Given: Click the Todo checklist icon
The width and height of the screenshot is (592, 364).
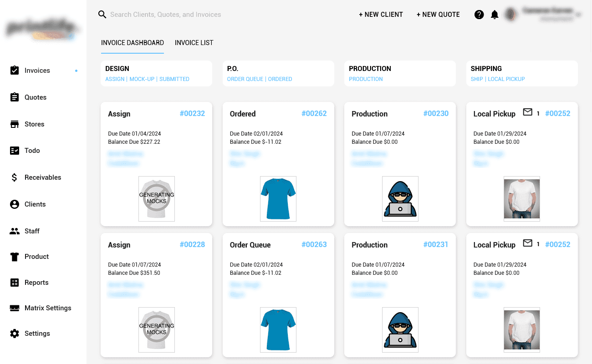Looking at the screenshot, I should (15, 151).
